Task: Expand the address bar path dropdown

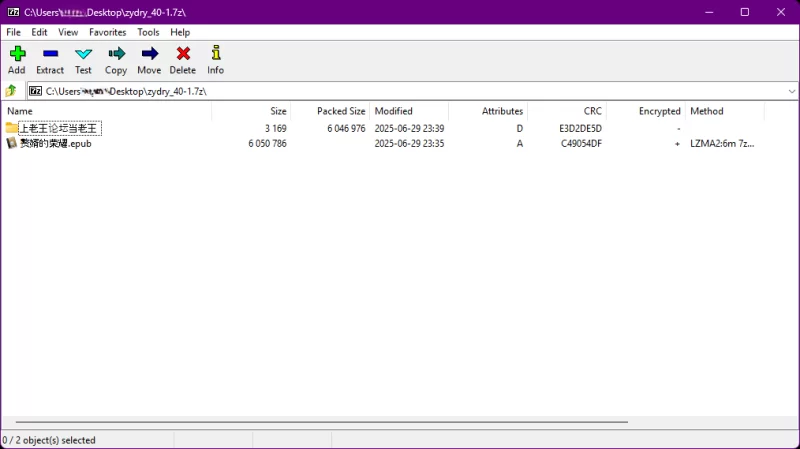Action: pos(791,91)
